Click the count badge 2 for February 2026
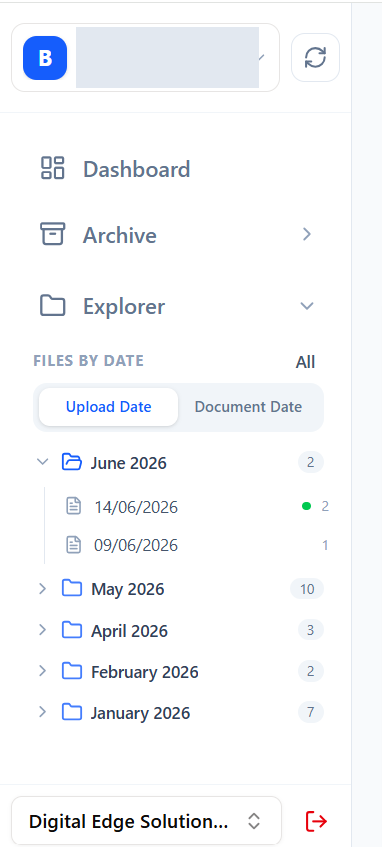Screen dimensions: 382x847 click(x=311, y=671)
